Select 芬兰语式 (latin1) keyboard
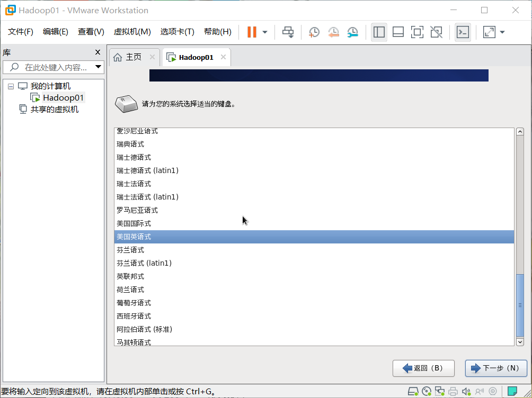Viewport: 532px width, 398px height. [x=314, y=263]
